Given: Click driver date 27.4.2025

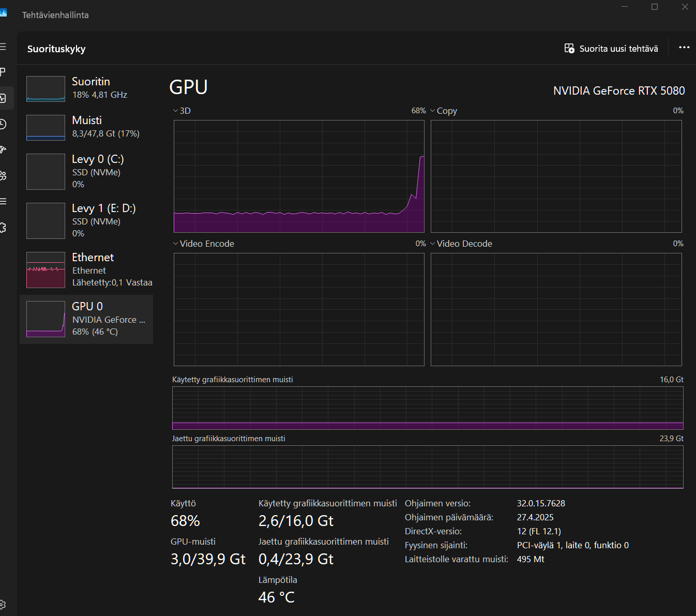Looking at the screenshot, I should point(535,517).
